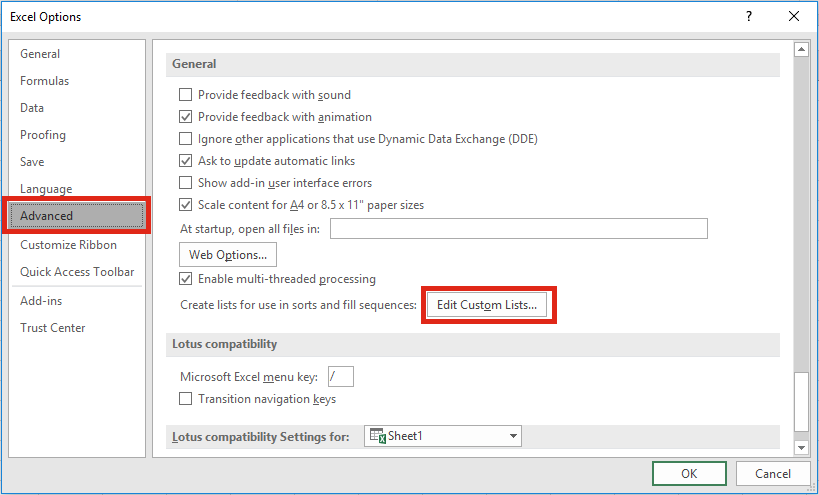Click the At startup folder path field
Viewport: 819px width, 495px height.
point(519,229)
